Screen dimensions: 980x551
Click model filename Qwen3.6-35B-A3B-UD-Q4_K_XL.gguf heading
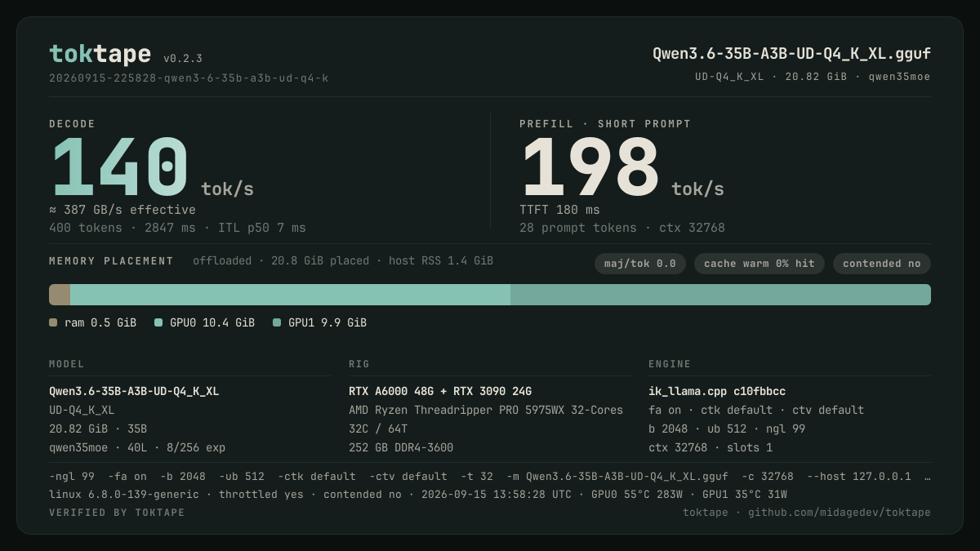pyautogui.click(x=791, y=54)
